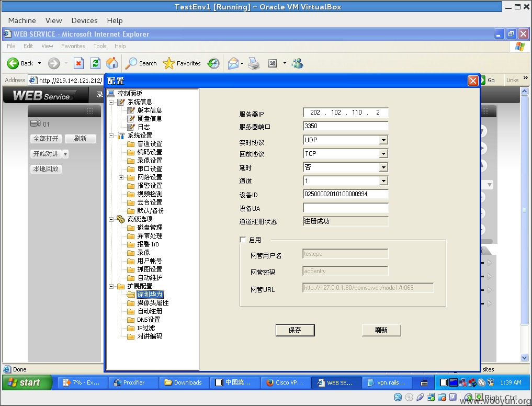Click the Mail envelope icon
This screenshot has height=406, width=532.
233,63
